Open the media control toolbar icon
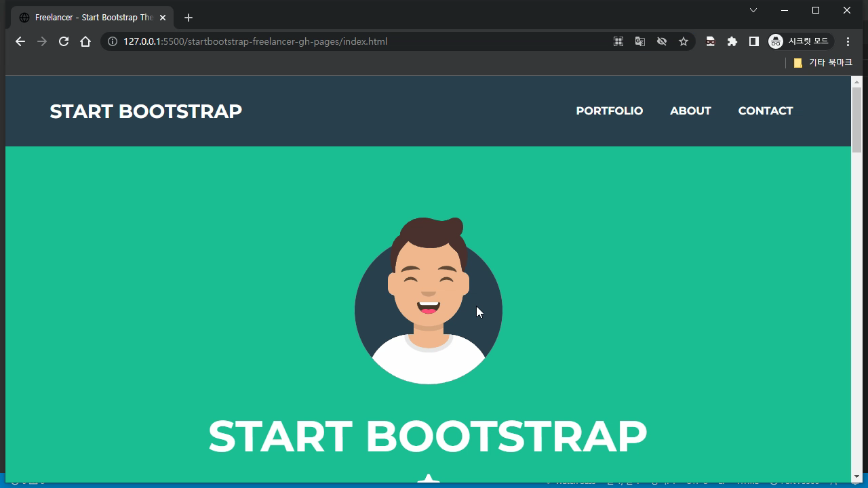 click(x=711, y=41)
